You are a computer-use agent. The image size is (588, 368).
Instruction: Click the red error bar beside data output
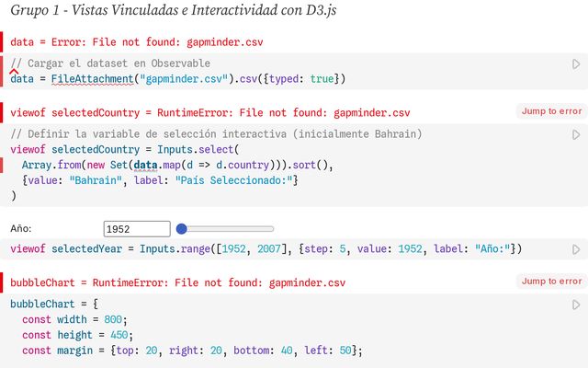(x=1, y=42)
